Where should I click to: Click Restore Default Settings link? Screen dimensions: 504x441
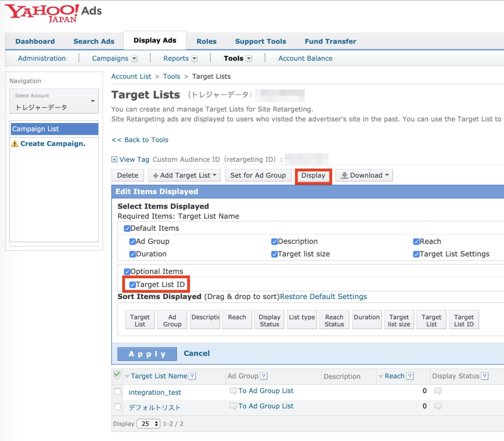pyautogui.click(x=323, y=297)
